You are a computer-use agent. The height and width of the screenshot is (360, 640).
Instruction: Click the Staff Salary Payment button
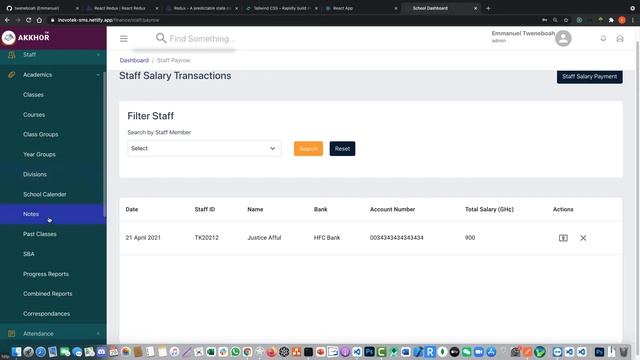click(x=589, y=76)
